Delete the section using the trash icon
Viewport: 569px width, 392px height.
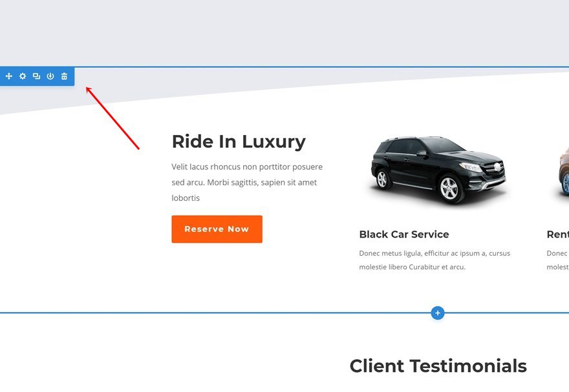coord(64,76)
